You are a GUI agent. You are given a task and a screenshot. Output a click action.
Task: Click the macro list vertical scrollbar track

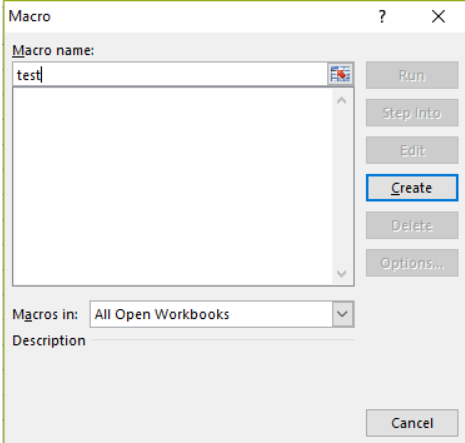pyautogui.click(x=341, y=187)
